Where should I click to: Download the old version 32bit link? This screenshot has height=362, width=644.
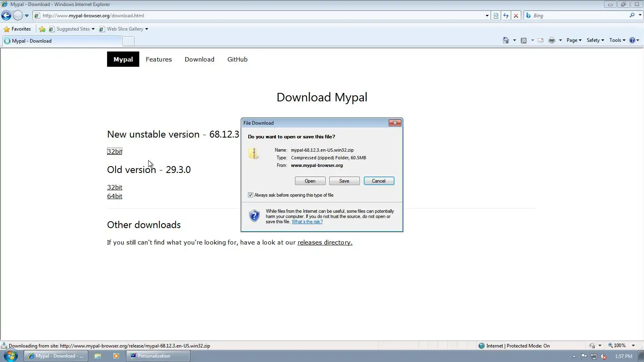click(115, 187)
